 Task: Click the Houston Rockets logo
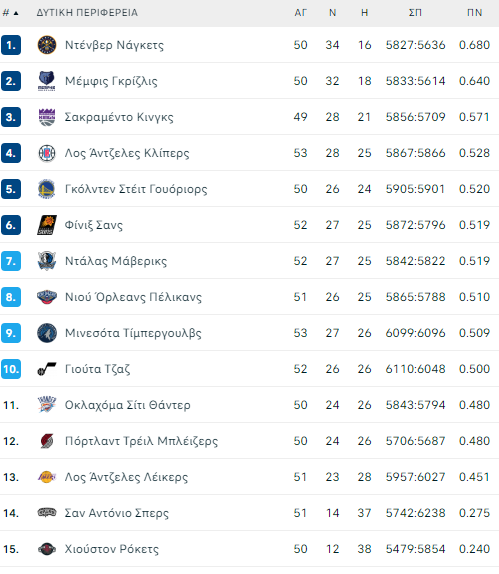(x=47, y=549)
